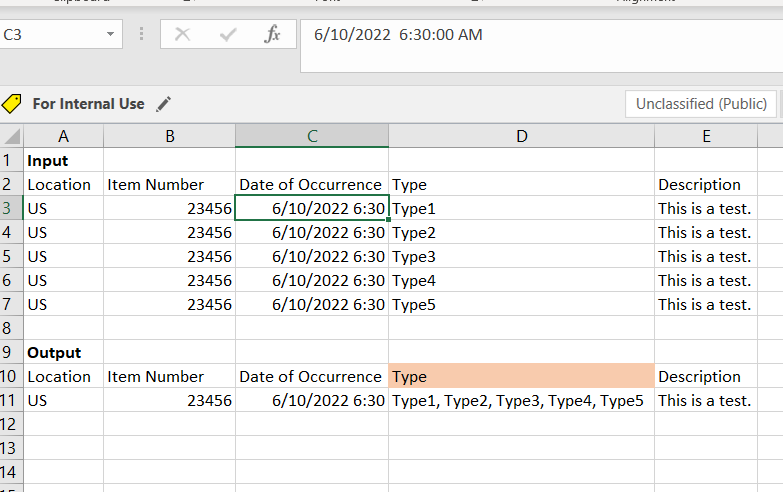Click the Type4 cell
This screenshot has width=783, height=492.
click(x=521, y=280)
